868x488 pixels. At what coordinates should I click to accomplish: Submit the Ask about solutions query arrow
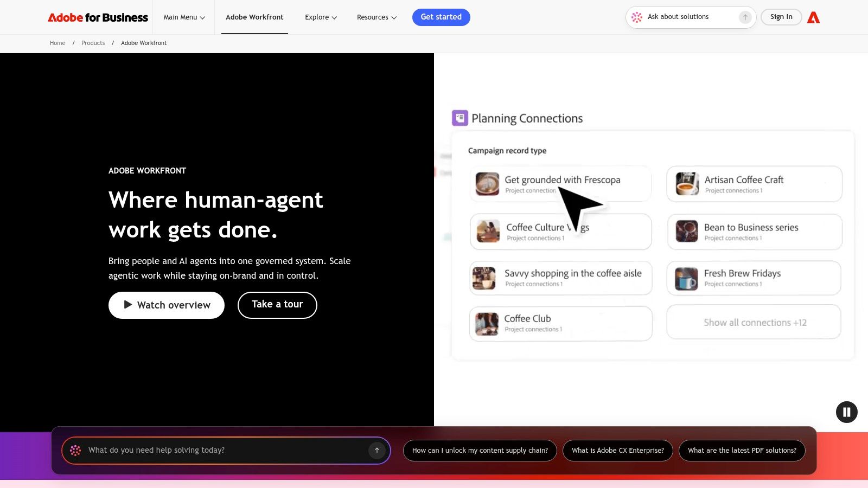(745, 17)
